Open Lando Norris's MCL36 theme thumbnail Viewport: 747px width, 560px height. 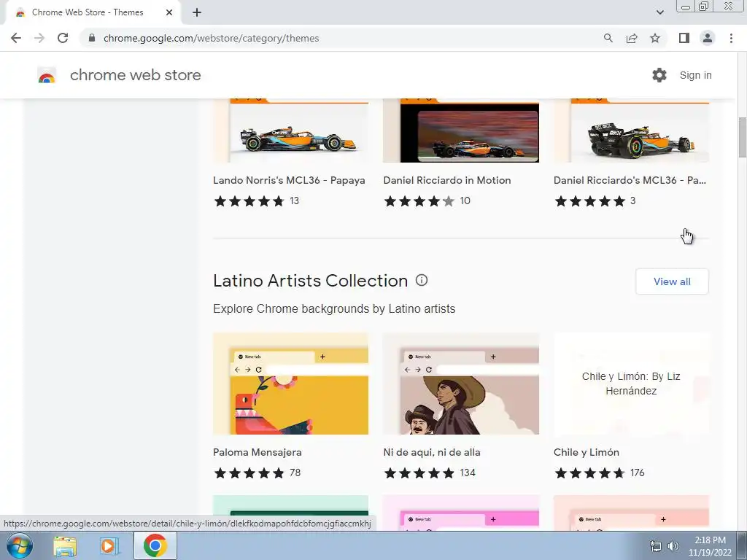(290, 131)
